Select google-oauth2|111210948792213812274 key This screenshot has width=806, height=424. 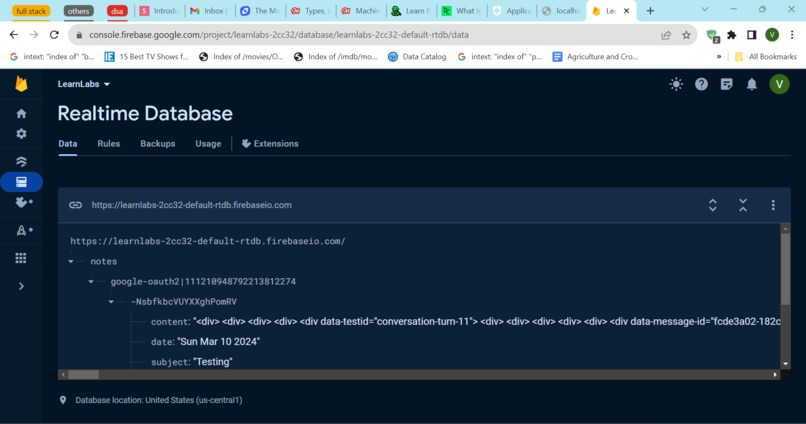pyautogui.click(x=203, y=282)
